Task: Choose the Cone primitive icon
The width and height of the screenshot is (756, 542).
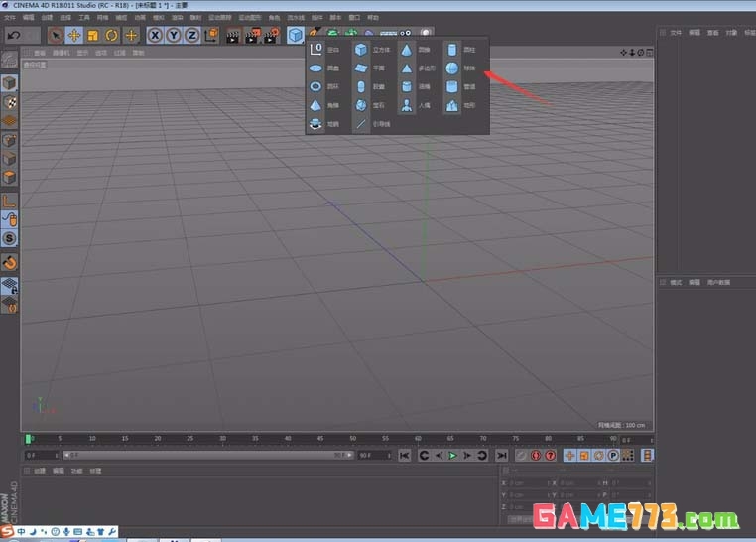Action: [406, 49]
